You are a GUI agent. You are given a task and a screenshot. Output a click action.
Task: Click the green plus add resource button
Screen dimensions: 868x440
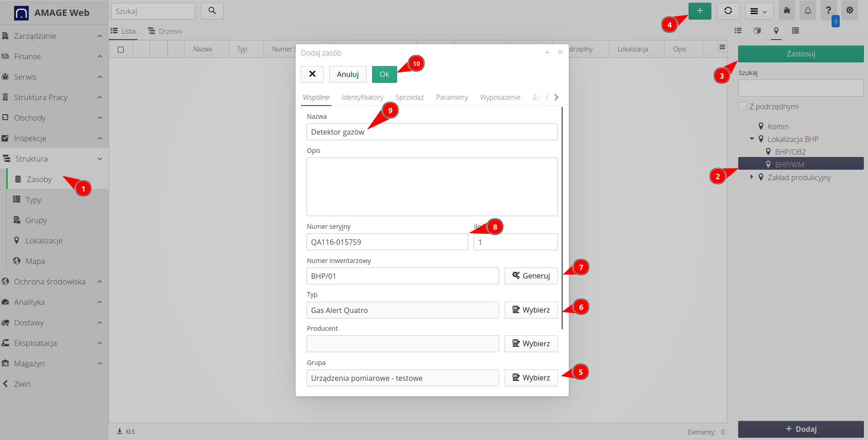click(700, 11)
